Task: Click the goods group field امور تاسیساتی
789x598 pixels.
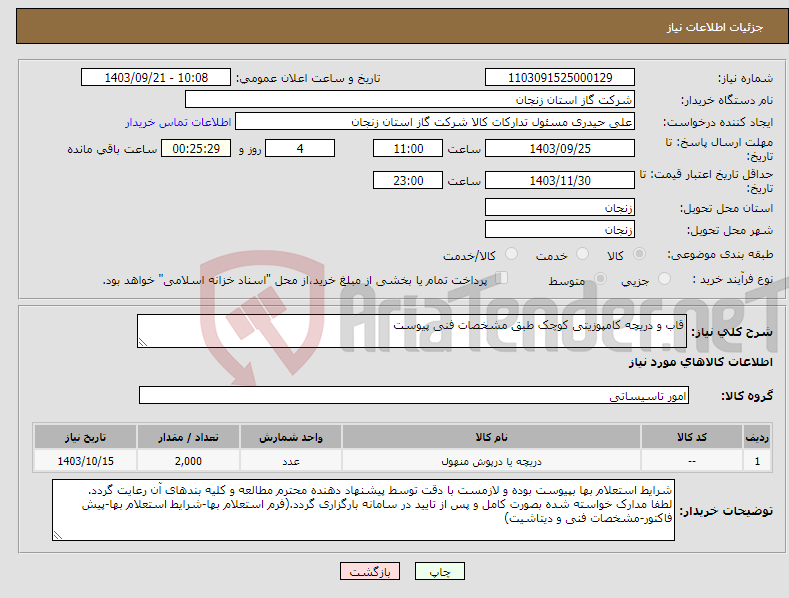Action: [414, 395]
